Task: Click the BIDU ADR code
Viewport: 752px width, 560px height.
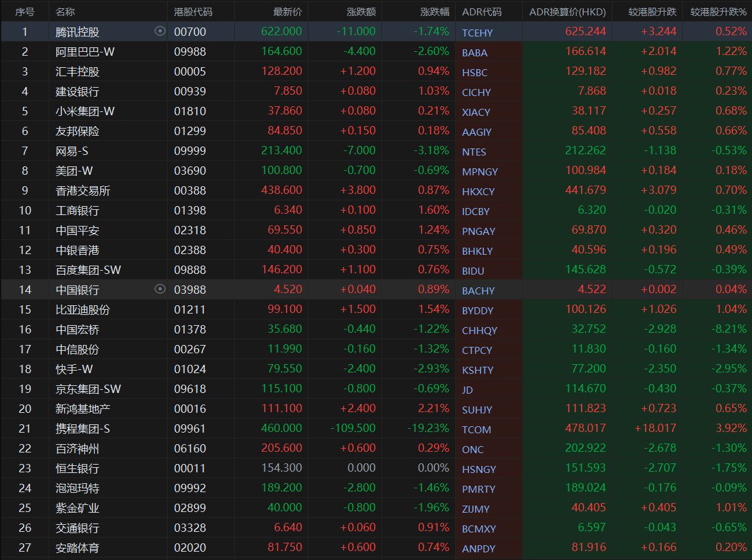Action: 473,271
